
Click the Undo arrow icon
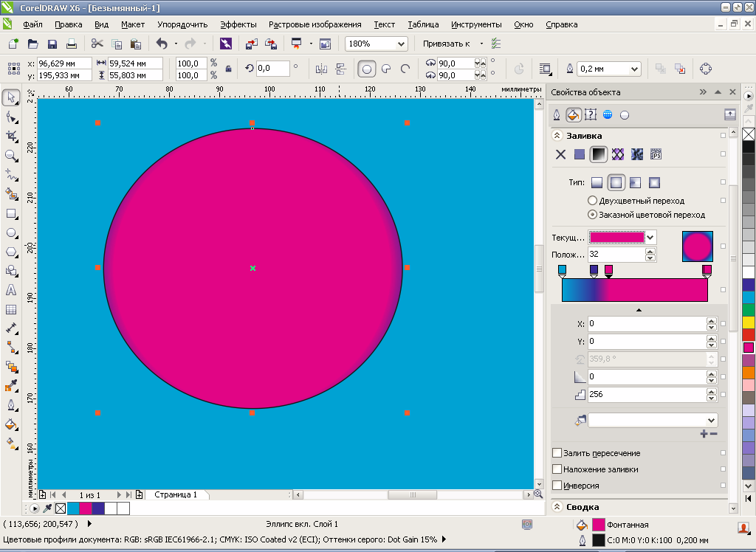click(162, 44)
